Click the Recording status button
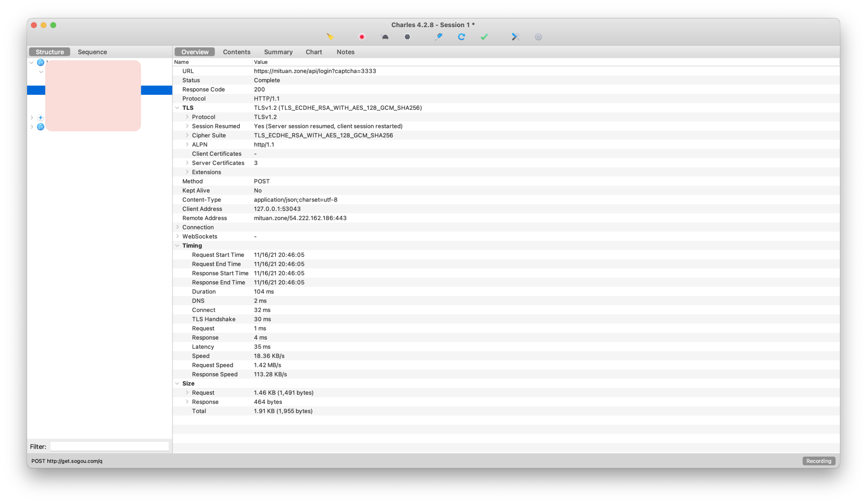Viewport: 867px width, 504px height. (x=818, y=461)
